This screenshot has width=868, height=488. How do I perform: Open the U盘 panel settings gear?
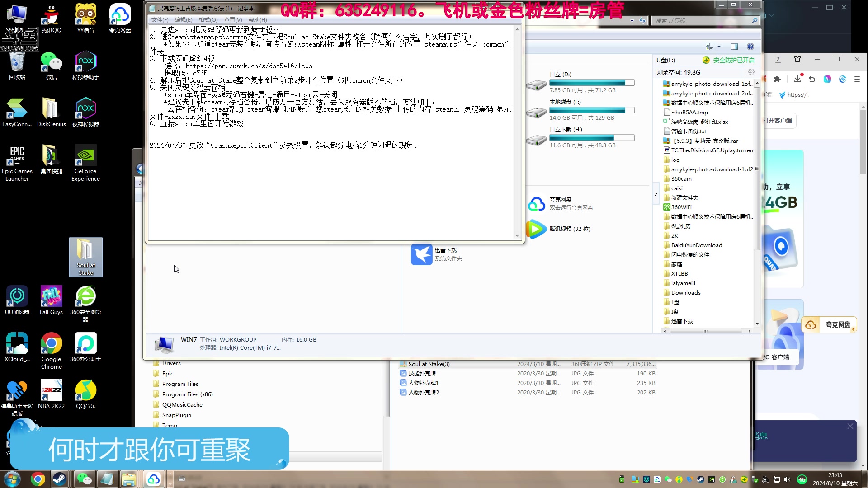pos(751,72)
